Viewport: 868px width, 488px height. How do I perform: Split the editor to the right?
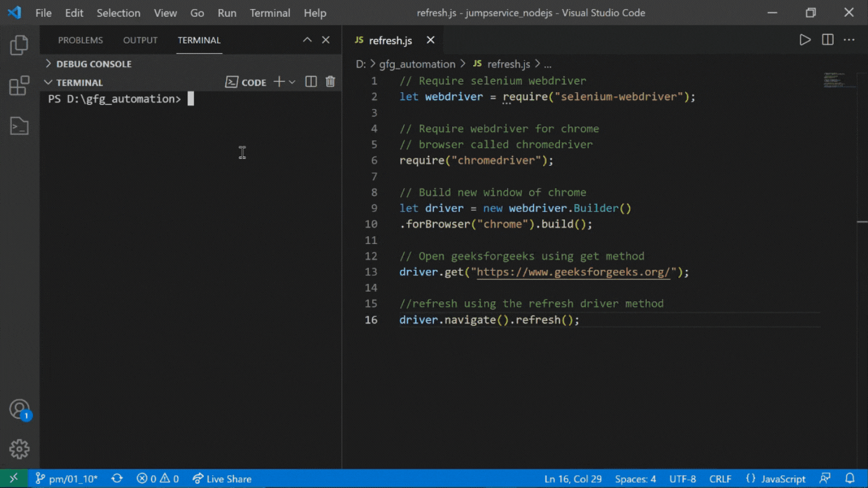[828, 40]
